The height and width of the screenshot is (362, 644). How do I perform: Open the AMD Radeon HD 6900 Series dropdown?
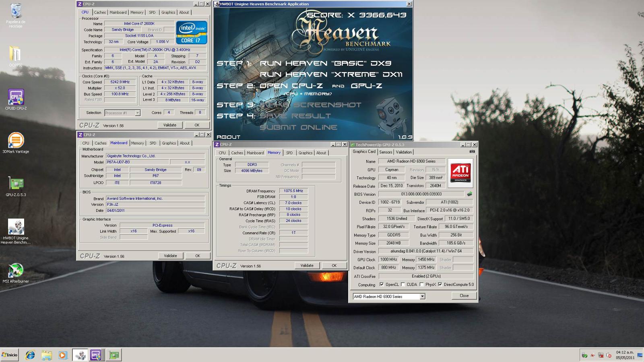[x=389, y=296]
